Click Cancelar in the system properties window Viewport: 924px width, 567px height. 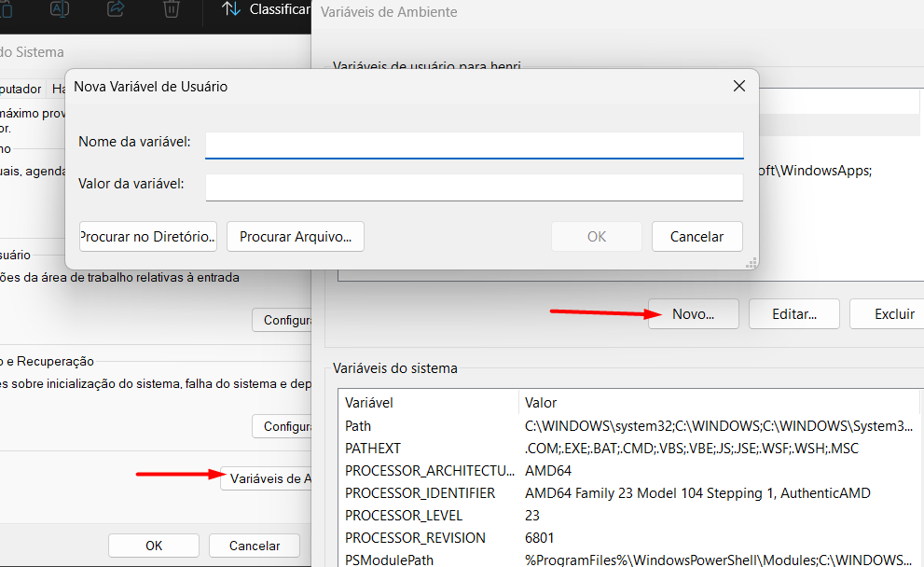tap(255, 546)
